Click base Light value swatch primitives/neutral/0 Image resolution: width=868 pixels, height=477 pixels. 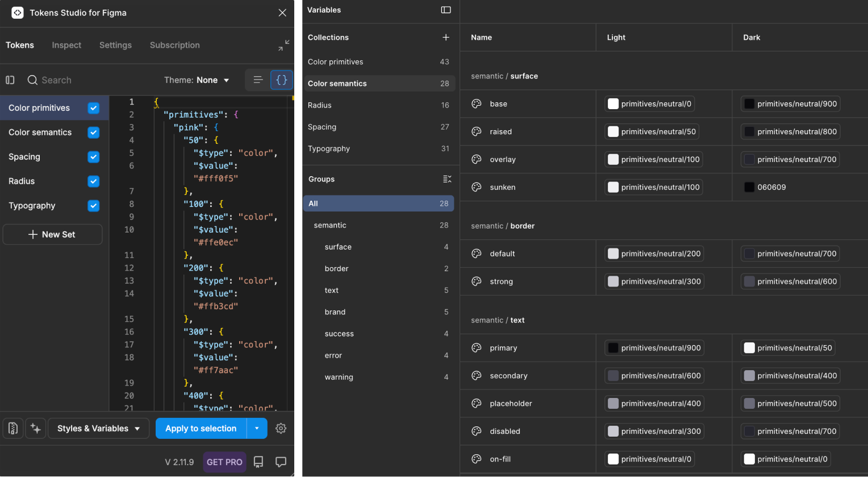point(650,104)
